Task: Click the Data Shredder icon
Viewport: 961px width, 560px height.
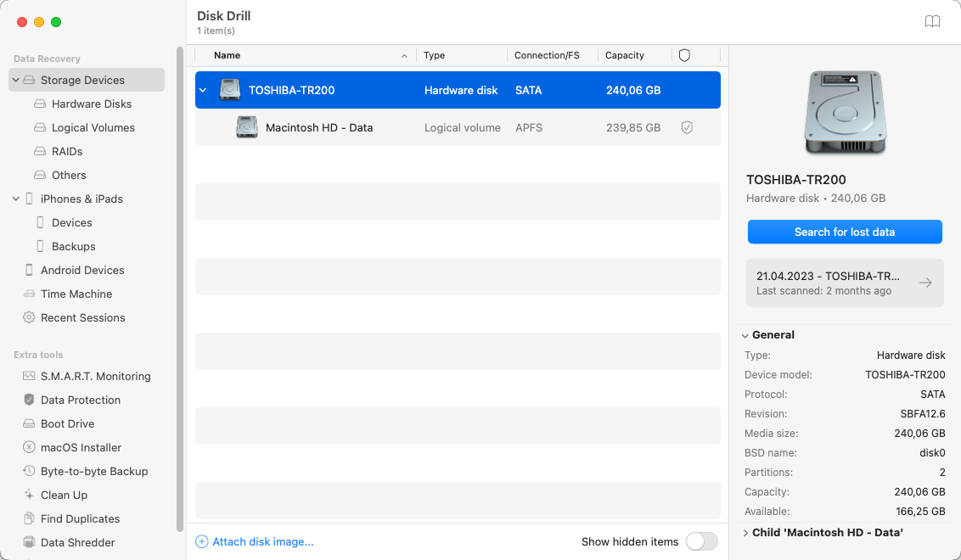Action: coord(29,542)
